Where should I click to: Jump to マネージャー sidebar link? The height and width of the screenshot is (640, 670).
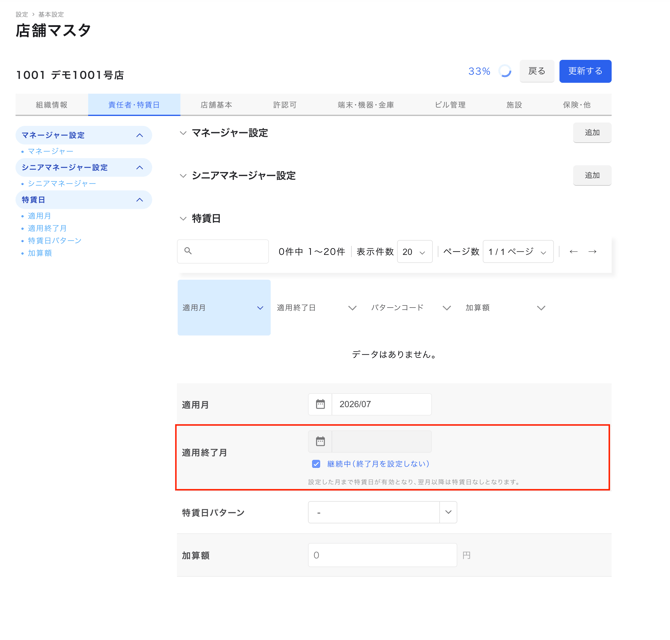pos(50,151)
